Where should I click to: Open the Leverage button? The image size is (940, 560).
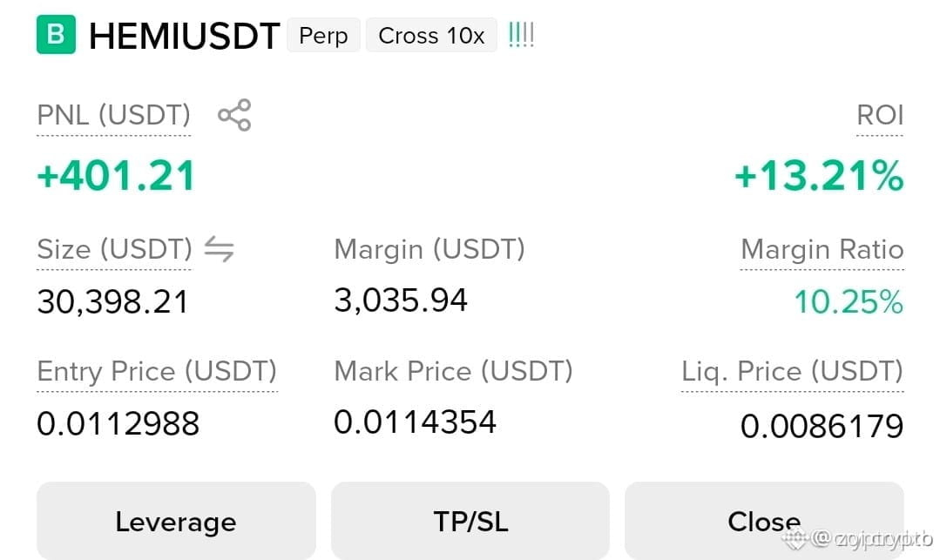pyautogui.click(x=176, y=521)
